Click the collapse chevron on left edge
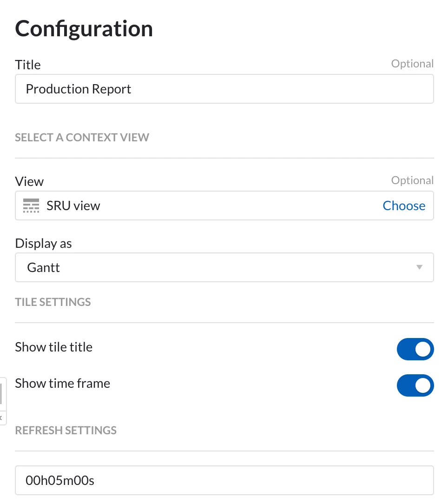The width and height of the screenshot is (448, 504). 1,418
